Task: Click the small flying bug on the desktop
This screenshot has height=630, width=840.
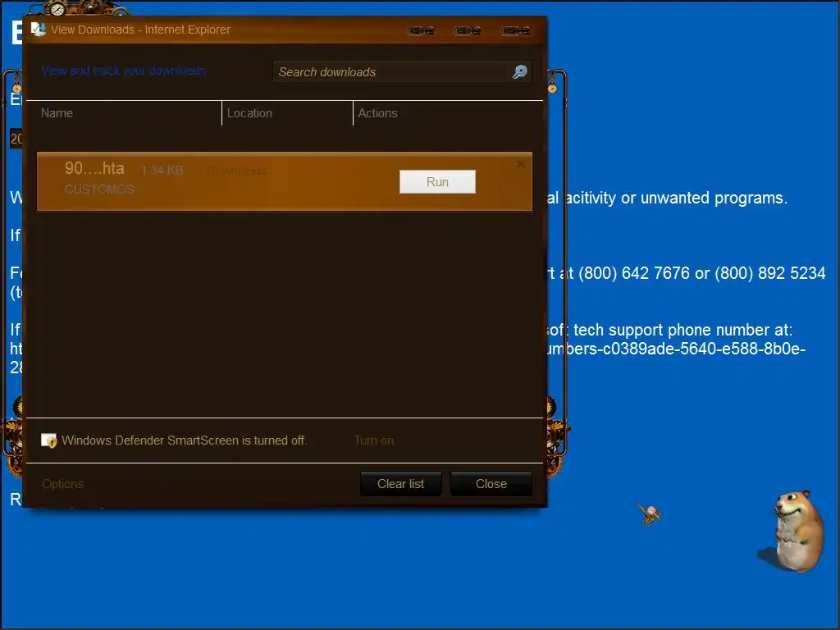Action: [650, 514]
